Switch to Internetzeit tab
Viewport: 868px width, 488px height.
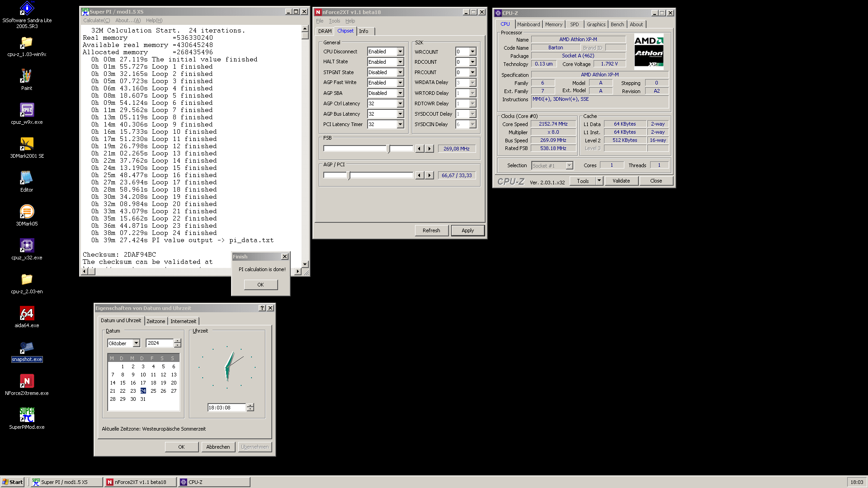click(x=183, y=321)
